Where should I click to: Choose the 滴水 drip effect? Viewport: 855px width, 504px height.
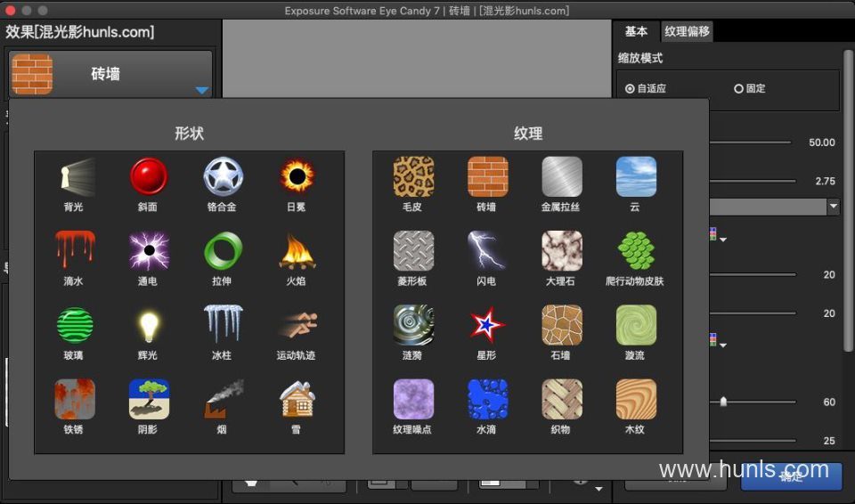pos(74,251)
